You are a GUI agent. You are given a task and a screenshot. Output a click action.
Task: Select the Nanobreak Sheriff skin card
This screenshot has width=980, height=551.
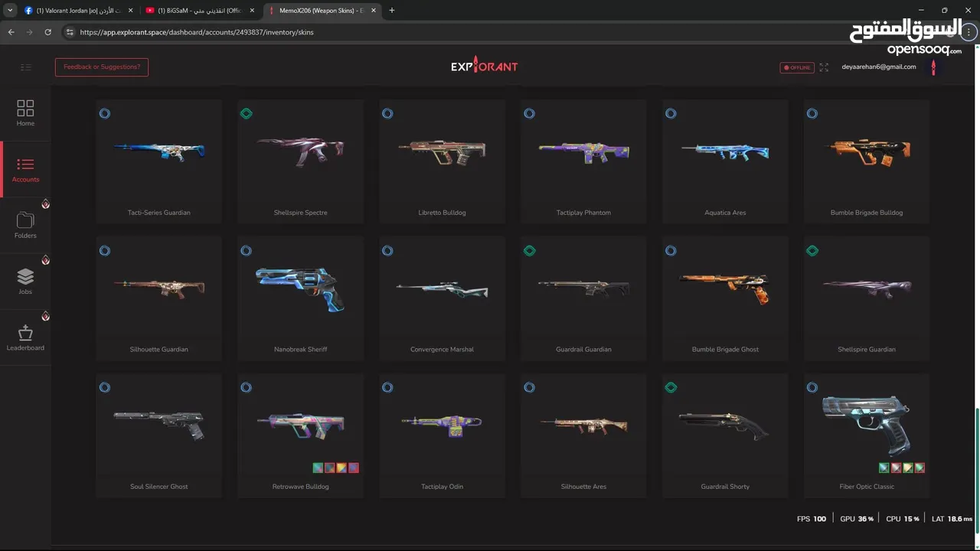[300, 298]
